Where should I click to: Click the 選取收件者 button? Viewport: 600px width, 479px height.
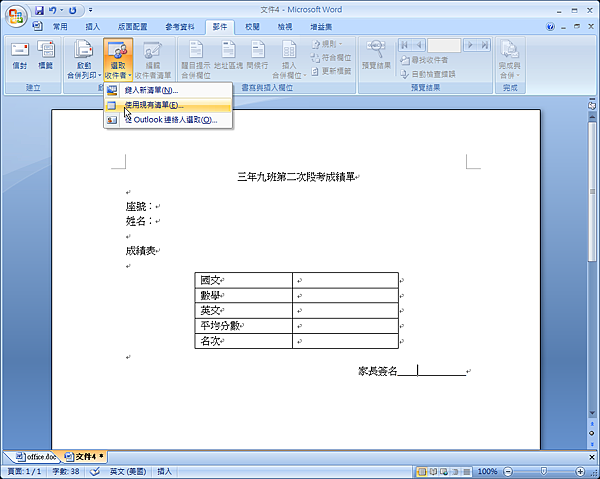point(118,59)
